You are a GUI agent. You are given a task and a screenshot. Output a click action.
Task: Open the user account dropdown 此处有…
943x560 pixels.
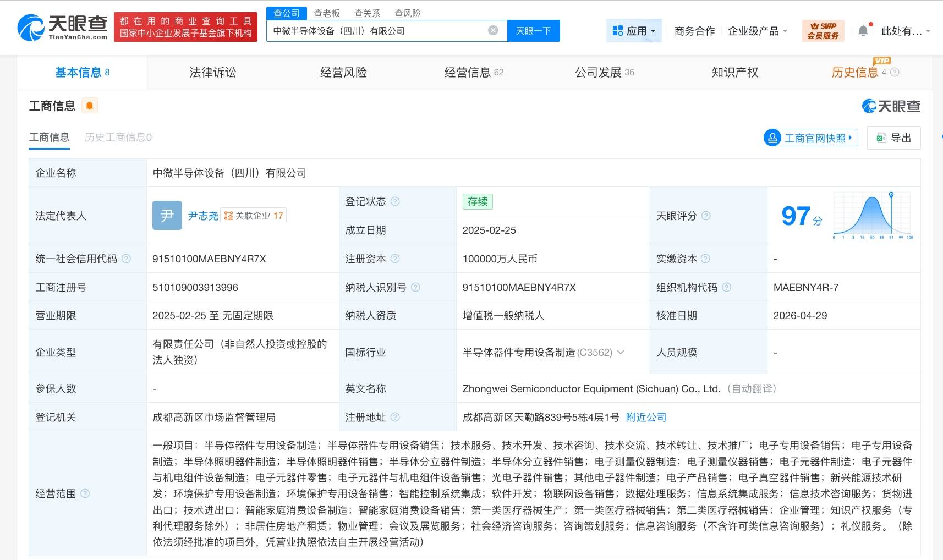[906, 31]
